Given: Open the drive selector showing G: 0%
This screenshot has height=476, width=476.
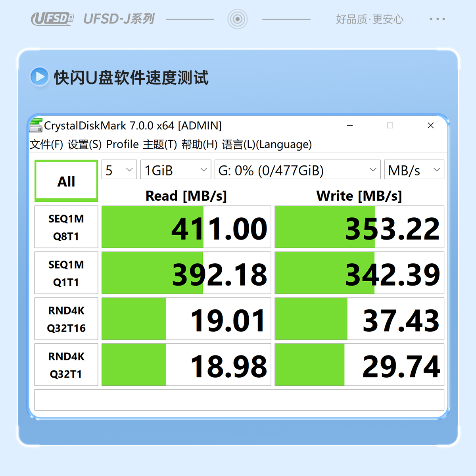Looking at the screenshot, I should point(297,170).
